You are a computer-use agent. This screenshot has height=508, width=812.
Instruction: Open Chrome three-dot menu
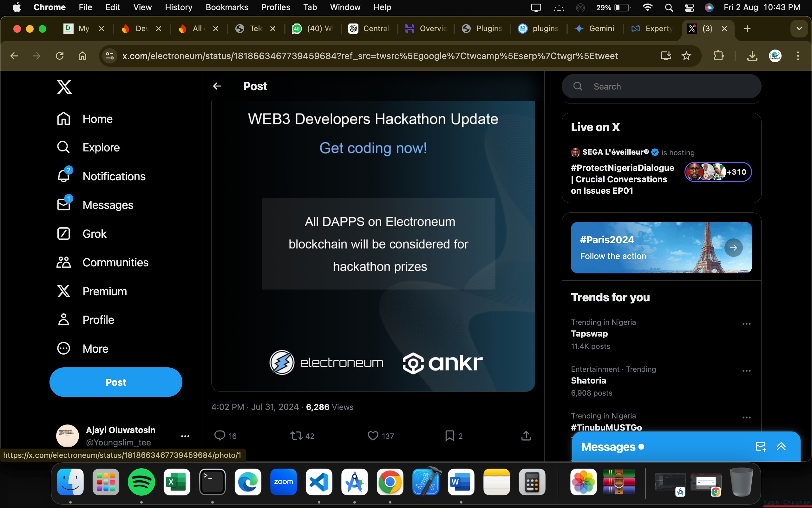798,56
